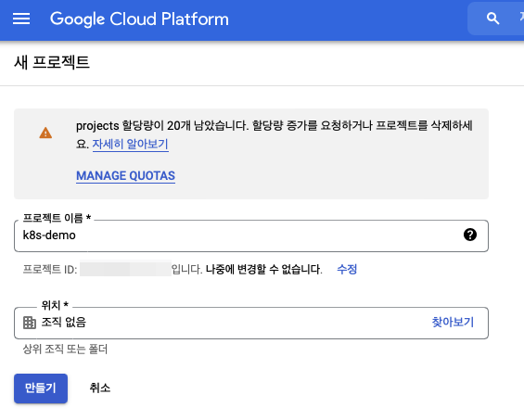Click the 취소 cancel button
The image size is (524, 420).
click(99, 388)
